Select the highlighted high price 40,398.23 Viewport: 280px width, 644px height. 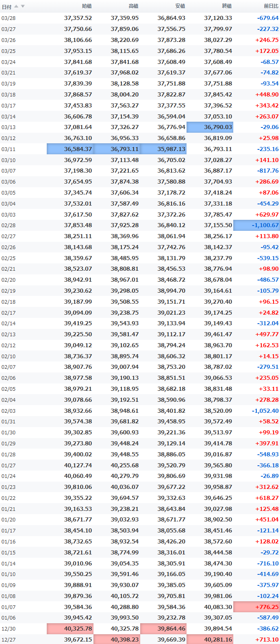117,640
